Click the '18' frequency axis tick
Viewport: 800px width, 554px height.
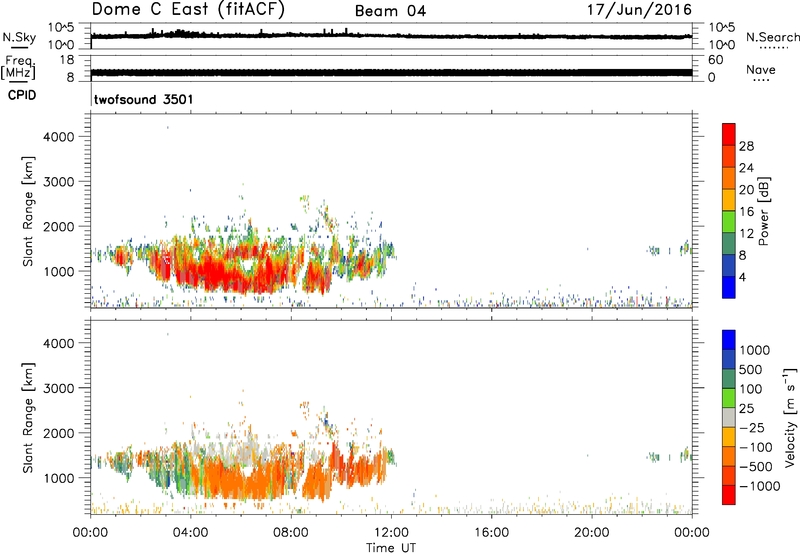67,60
